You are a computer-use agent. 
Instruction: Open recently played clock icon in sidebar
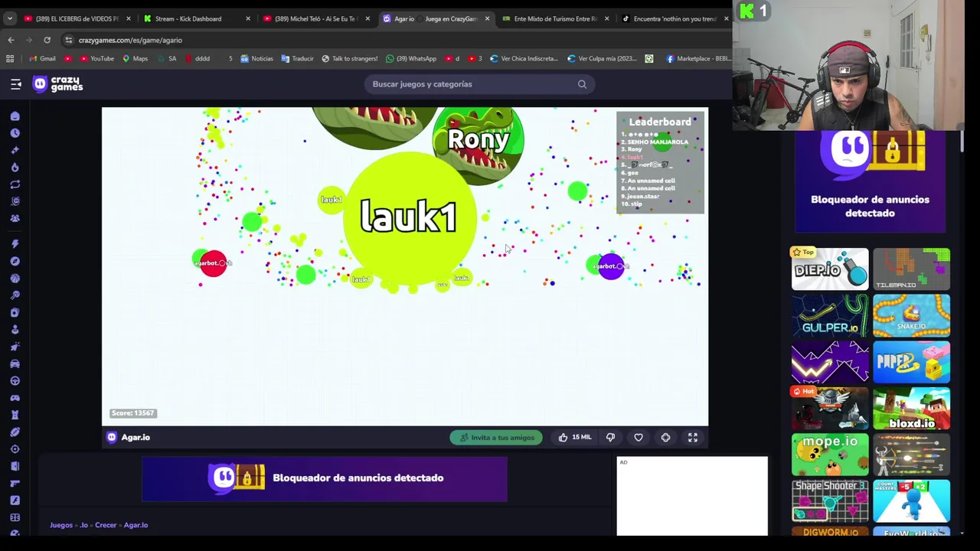click(x=15, y=133)
